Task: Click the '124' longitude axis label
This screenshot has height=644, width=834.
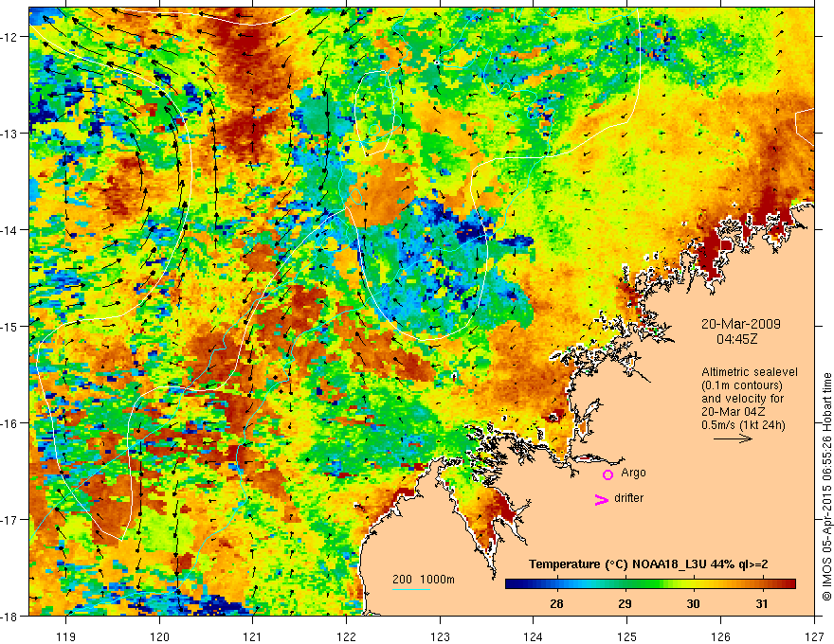Action: pyautogui.click(x=534, y=636)
